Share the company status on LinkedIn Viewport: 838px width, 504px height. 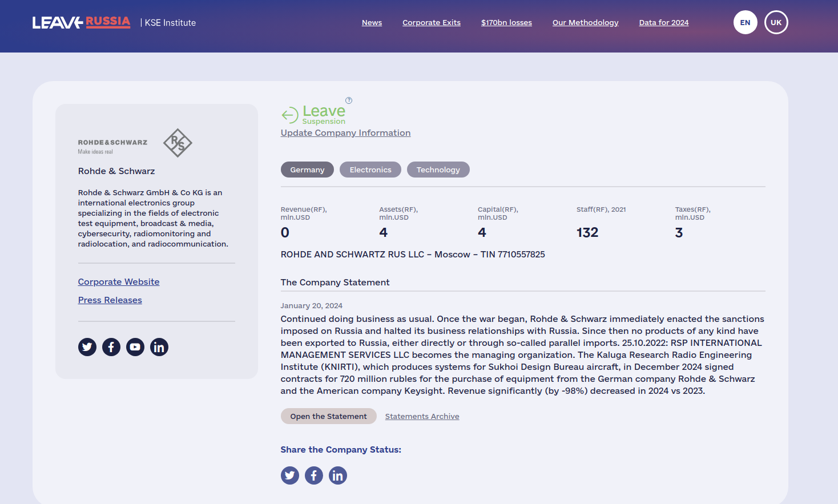tap(338, 475)
